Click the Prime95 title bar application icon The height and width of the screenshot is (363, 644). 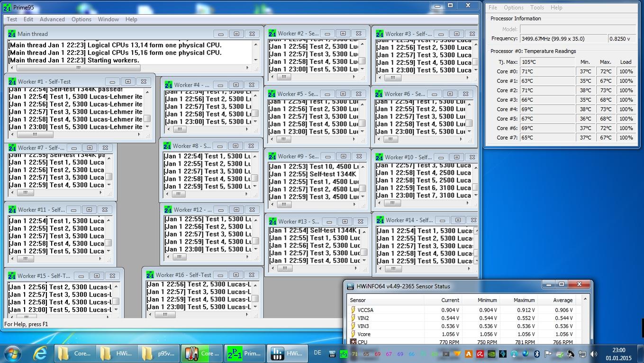coord(7,8)
